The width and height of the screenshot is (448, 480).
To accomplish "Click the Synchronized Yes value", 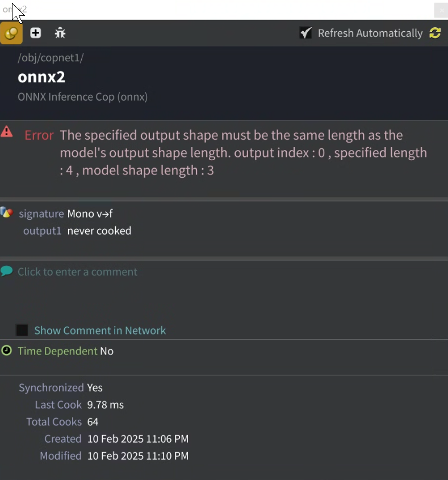I will coord(95,388).
